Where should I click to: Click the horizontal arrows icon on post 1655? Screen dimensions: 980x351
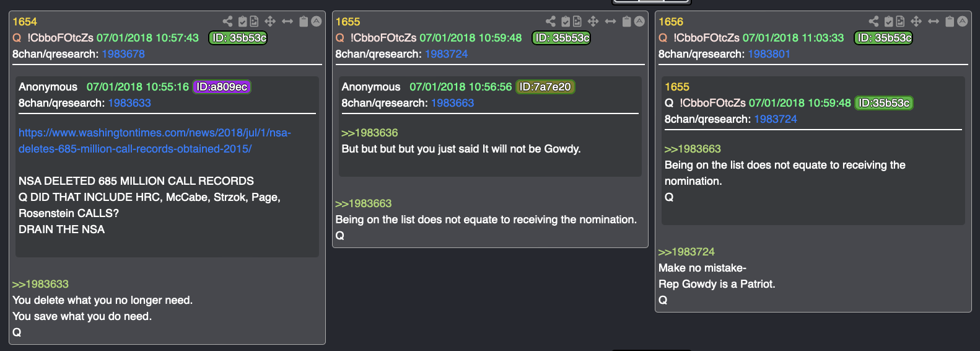610,22
